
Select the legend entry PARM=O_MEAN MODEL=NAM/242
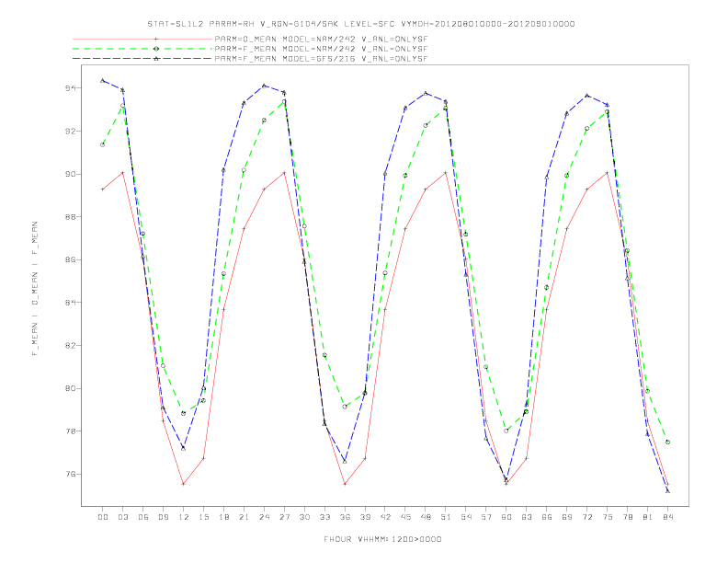point(321,39)
